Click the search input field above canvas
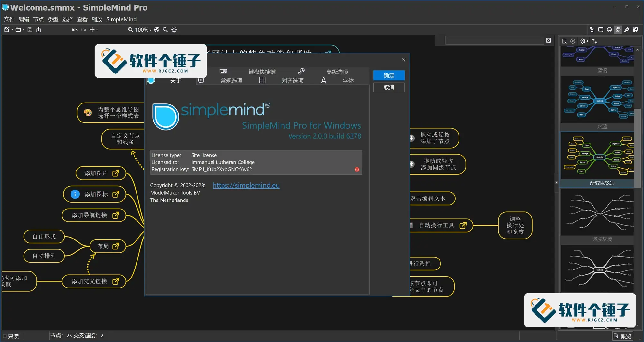This screenshot has height=342, width=644. [494, 40]
